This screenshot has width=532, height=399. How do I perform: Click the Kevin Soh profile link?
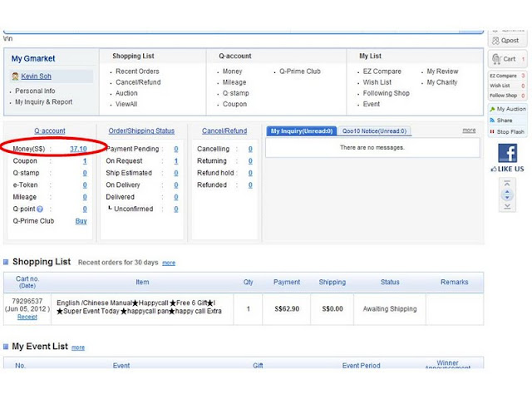point(36,76)
